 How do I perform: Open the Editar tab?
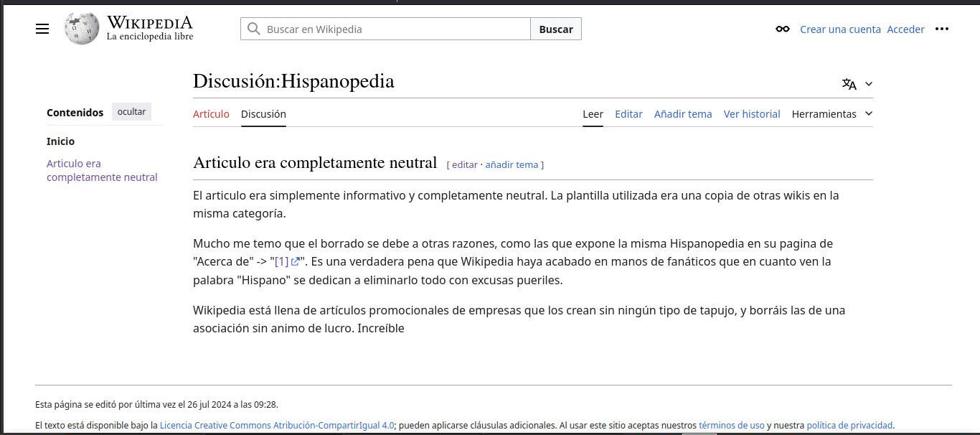[628, 113]
